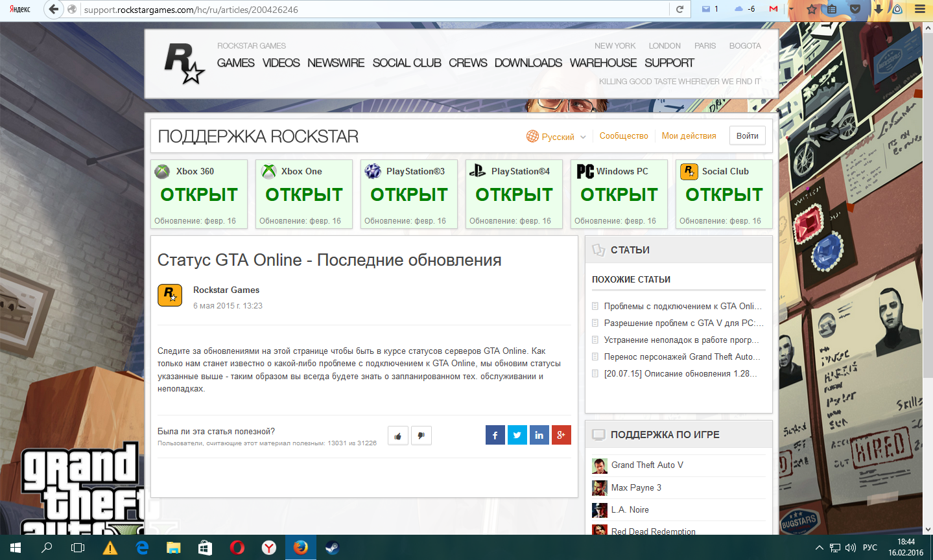Open Task View on the taskbar

click(78, 548)
